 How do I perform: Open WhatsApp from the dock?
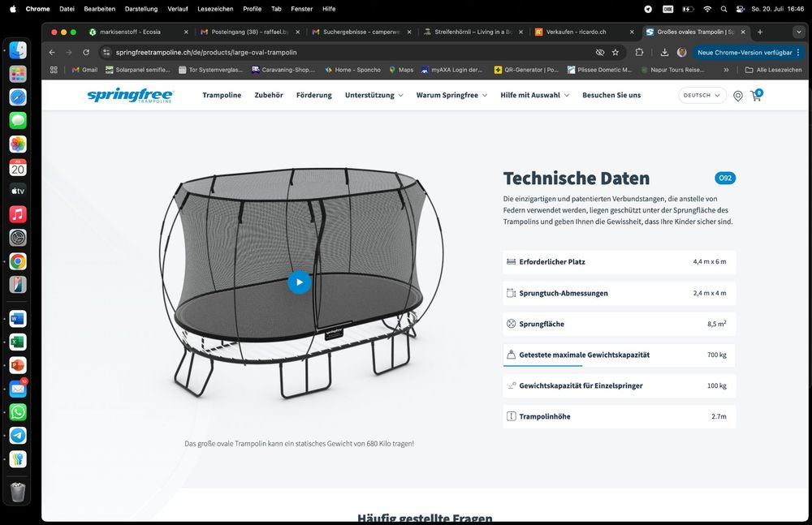tap(18, 412)
